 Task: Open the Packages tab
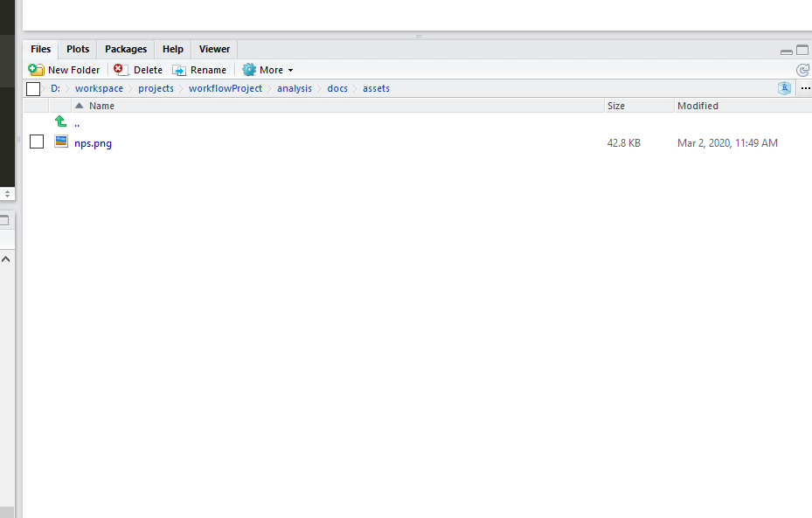coord(125,49)
